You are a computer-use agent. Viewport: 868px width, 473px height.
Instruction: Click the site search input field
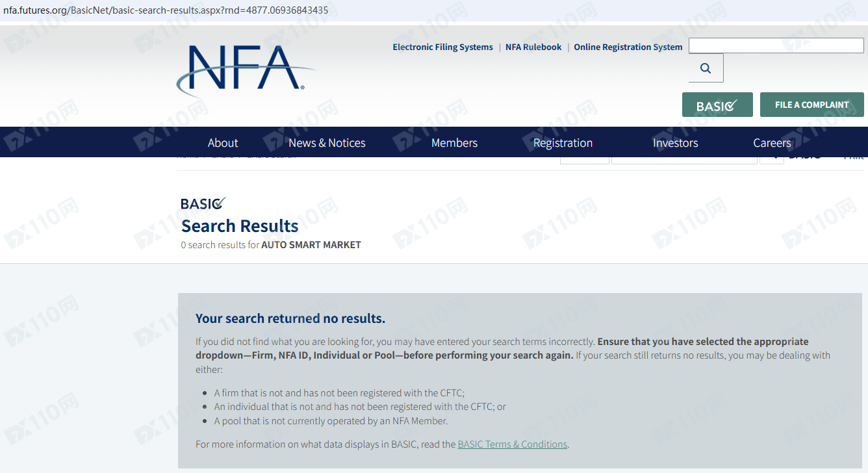pyautogui.click(x=776, y=45)
